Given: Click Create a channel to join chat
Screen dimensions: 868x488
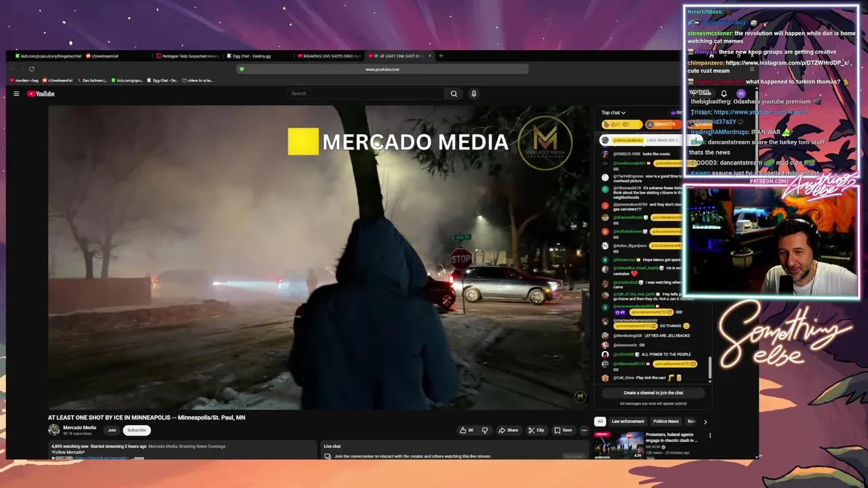Looking at the screenshot, I should point(653,392).
